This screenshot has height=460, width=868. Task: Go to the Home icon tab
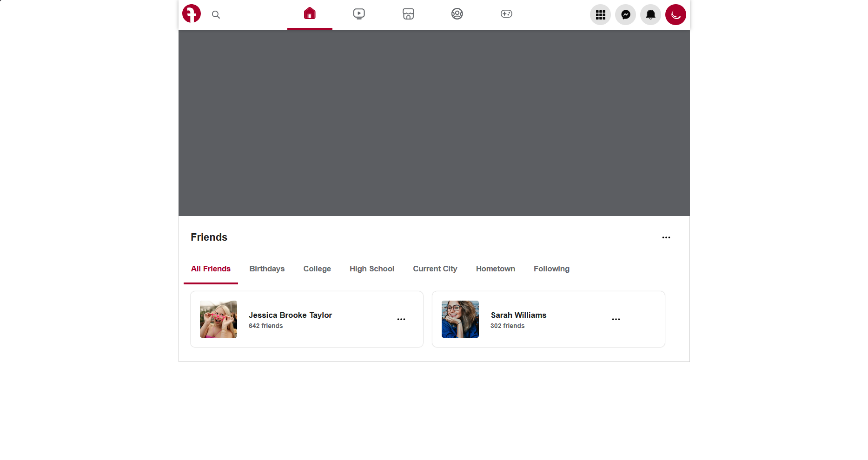click(x=310, y=14)
